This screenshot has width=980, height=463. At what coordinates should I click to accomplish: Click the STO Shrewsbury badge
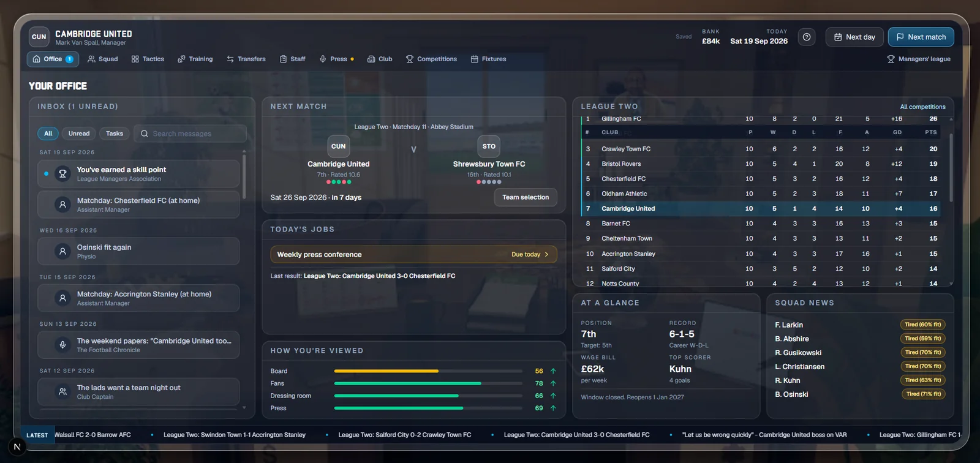pyautogui.click(x=489, y=146)
